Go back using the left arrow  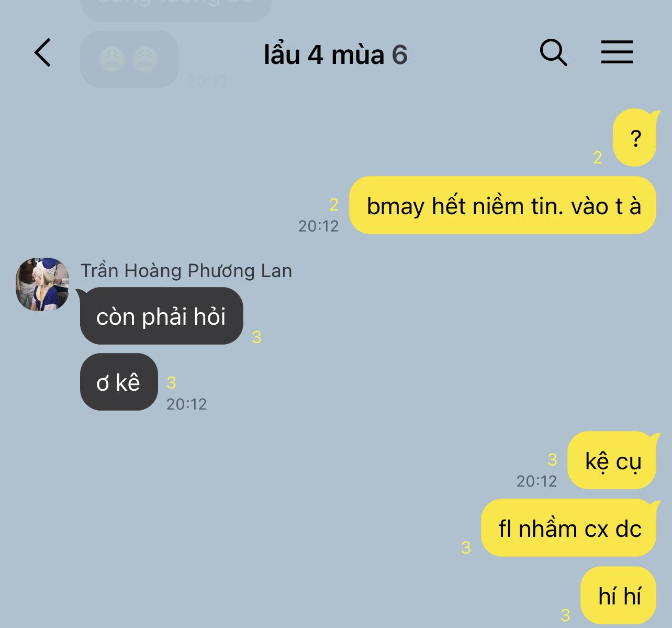43,53
